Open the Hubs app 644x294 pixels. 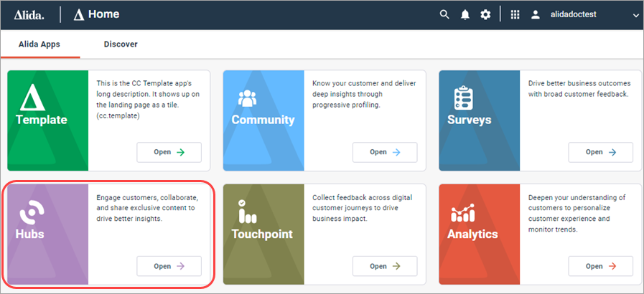click(x=169, y=266)
